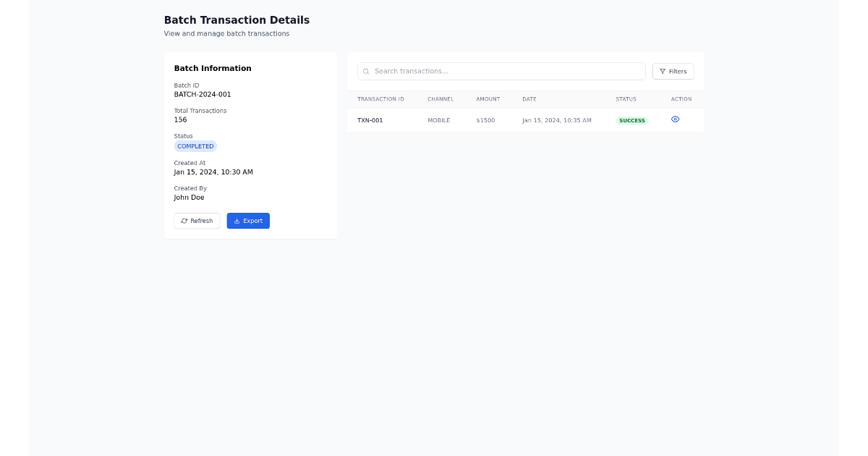The image size is (868, 456).
Task: Click the green SUCCESS status badge
Action: (x=631, y=120)
